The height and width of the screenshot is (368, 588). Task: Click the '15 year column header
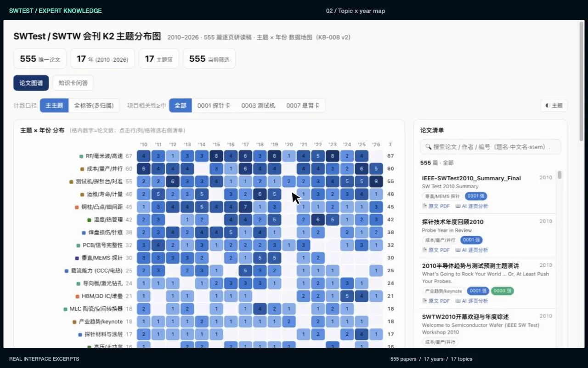click(216, 144)
